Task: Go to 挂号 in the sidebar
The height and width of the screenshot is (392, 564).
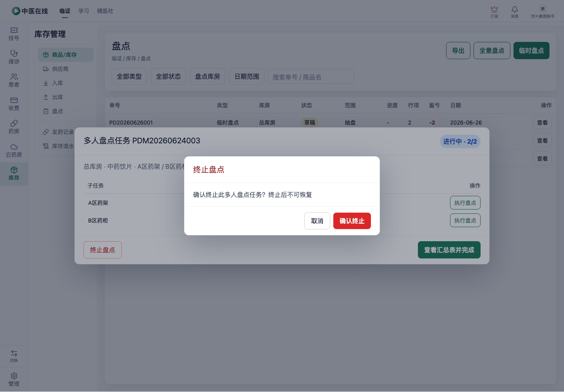Action: (14, 34)
